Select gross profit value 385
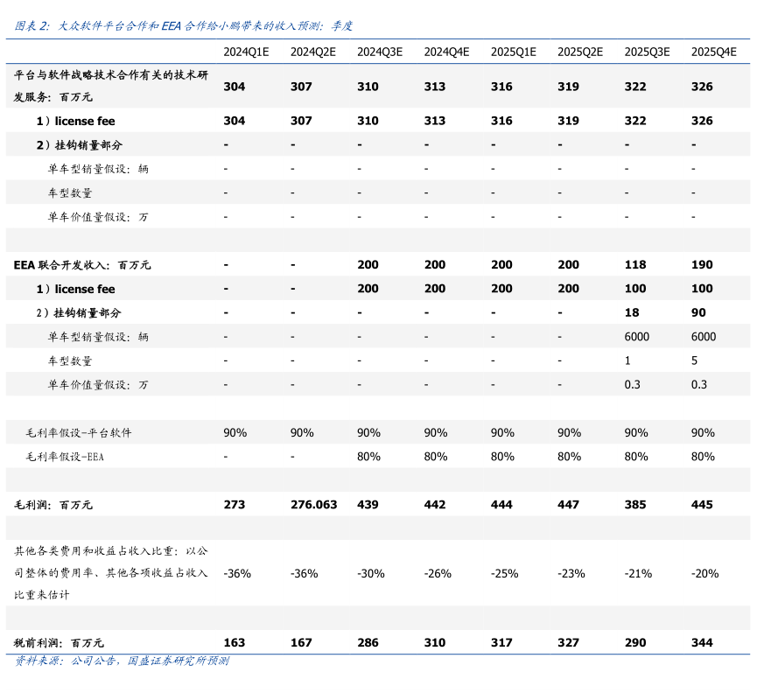Image resolution: width=757 pixels, height=700 pixels. (635, 505)
